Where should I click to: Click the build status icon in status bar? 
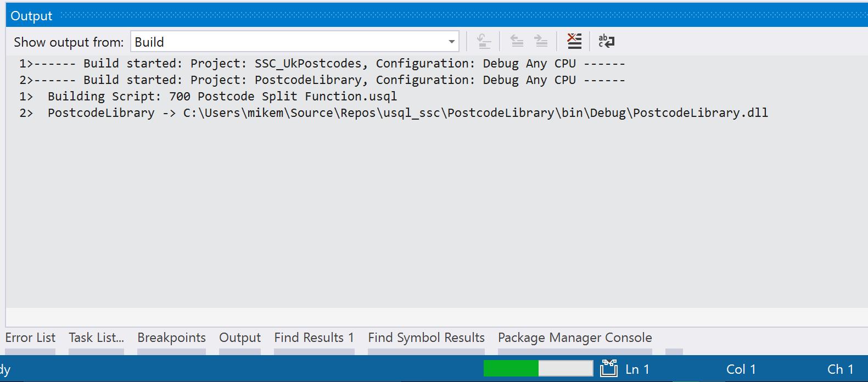tap(608, 369)
